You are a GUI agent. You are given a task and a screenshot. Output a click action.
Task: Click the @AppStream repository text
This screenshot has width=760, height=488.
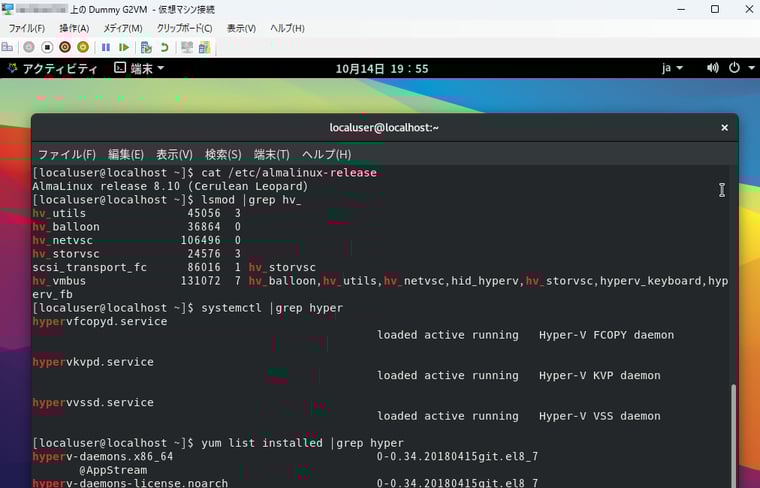(113, 470)
